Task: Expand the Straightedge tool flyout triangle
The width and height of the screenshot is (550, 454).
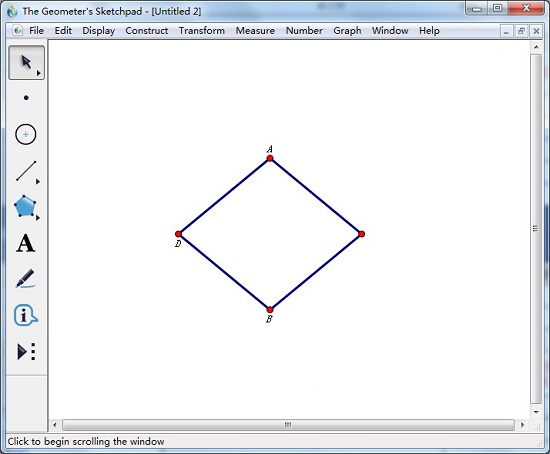Action: [x=38, y=182]
